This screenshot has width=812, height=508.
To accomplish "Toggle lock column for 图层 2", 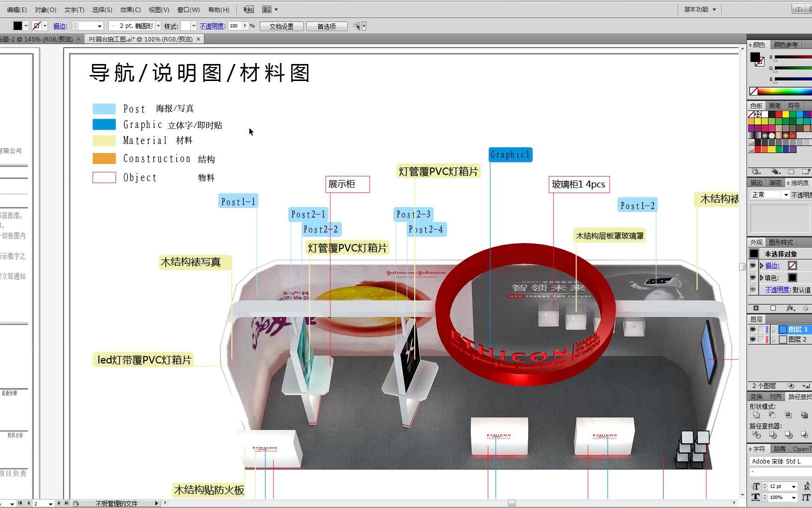I will 761,339.
